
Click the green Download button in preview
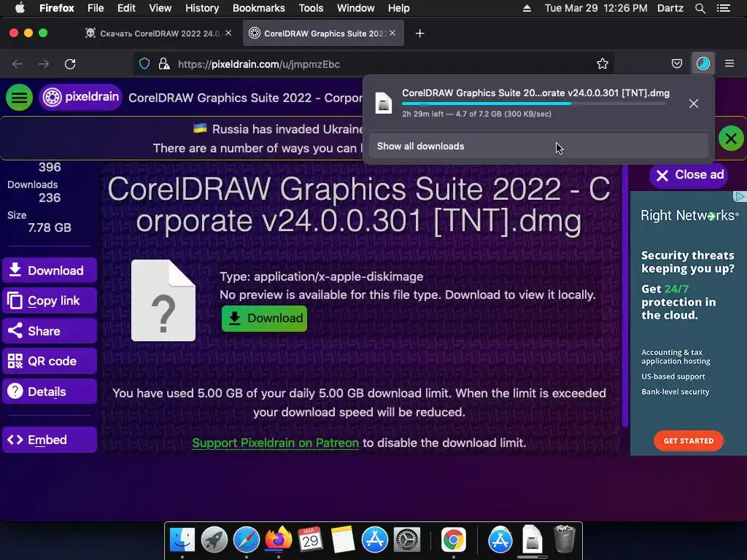click(264, 318)
